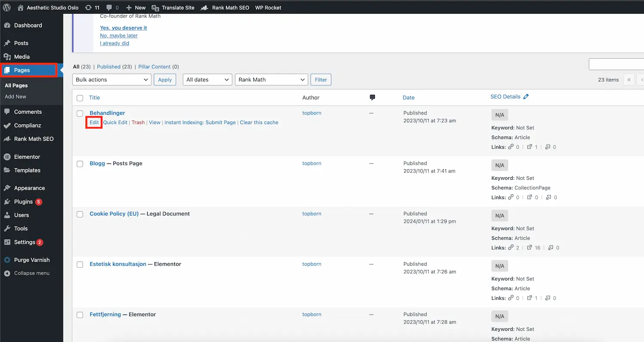Click 'Yes, you deserve it' link

click(x=124, y=27)
